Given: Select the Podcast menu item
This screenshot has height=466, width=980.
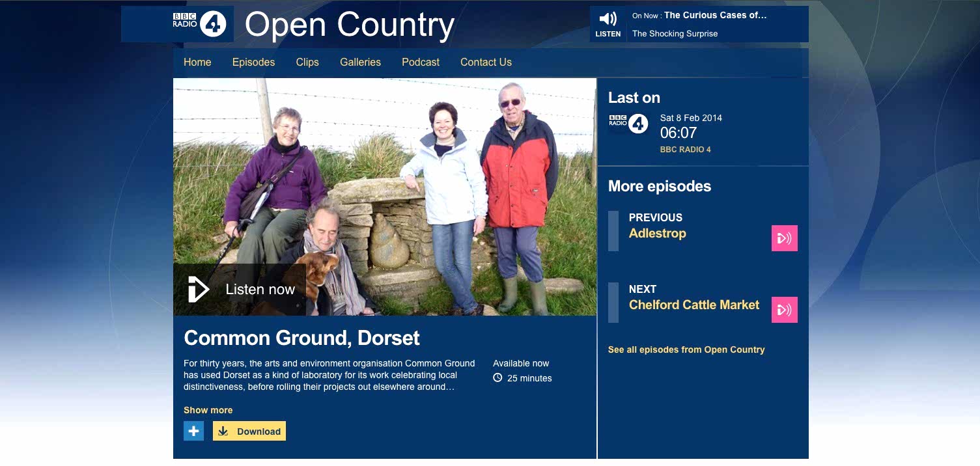Looking at the screenshot, I should [x=421, y=62].
